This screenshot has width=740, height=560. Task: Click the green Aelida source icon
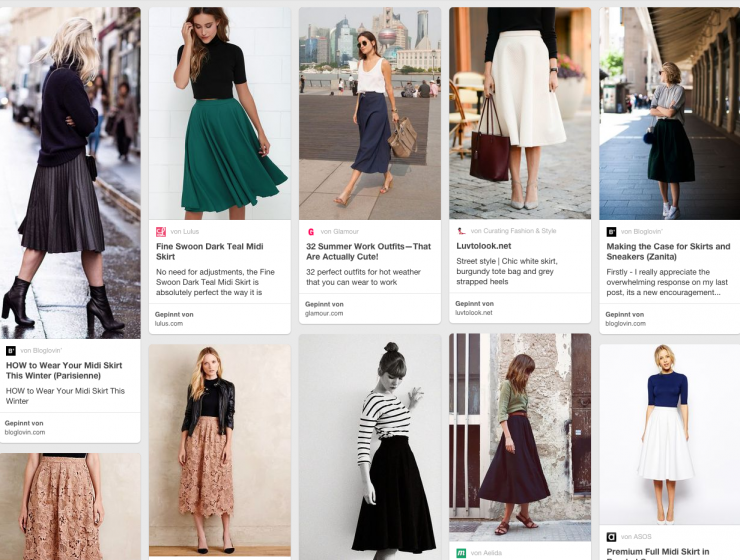461,552
